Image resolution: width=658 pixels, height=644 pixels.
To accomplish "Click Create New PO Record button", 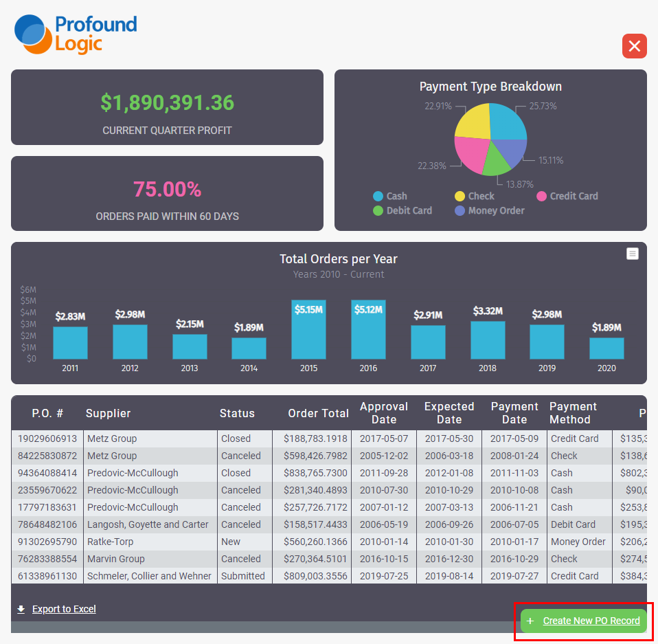I will pos(583,621).
